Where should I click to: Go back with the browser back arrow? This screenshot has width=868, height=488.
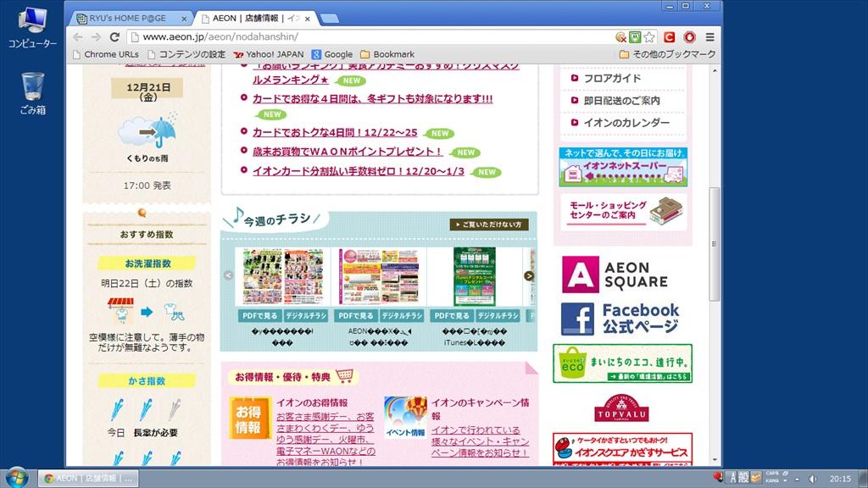77,37
